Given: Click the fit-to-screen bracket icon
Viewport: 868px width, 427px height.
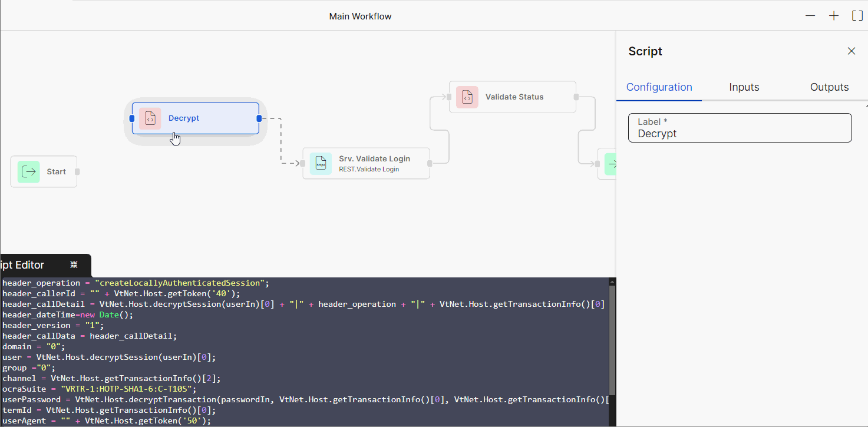Looking at the screenshot, I should tap(857, 16).
